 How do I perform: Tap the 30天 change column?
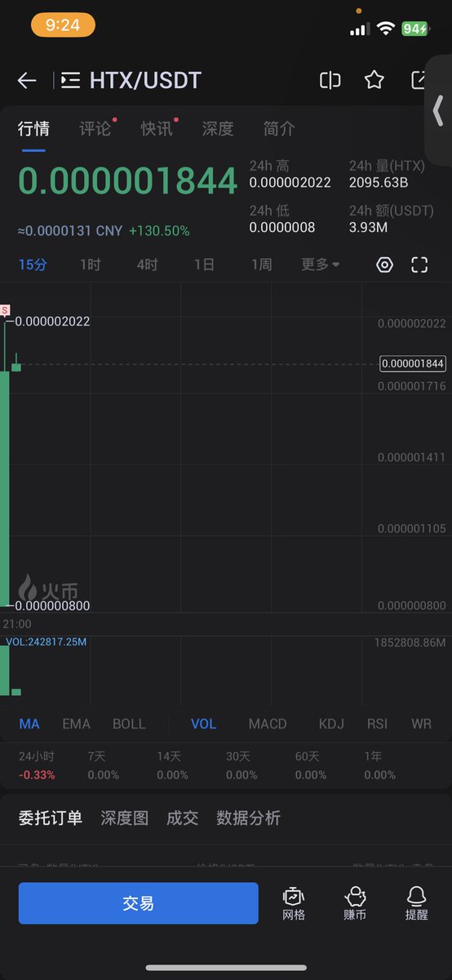click(242, 765)
